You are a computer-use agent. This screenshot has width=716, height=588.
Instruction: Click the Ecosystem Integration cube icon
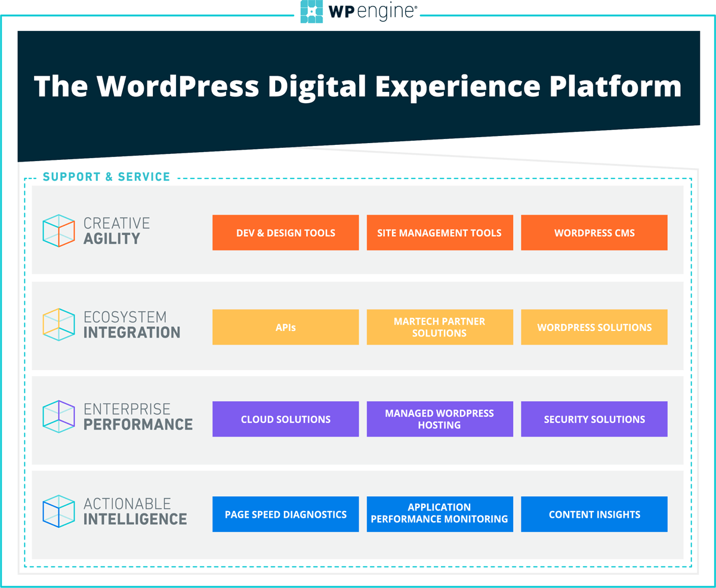point(58,324)
